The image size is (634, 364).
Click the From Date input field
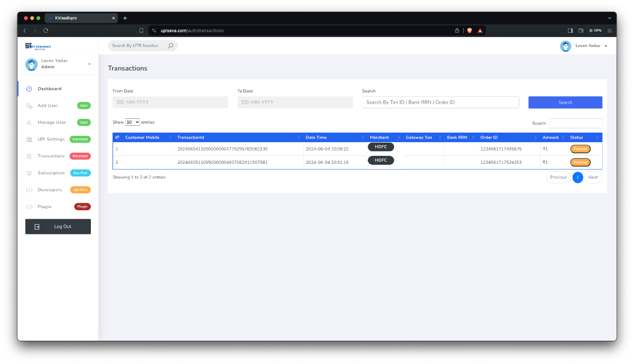point(170,102)
